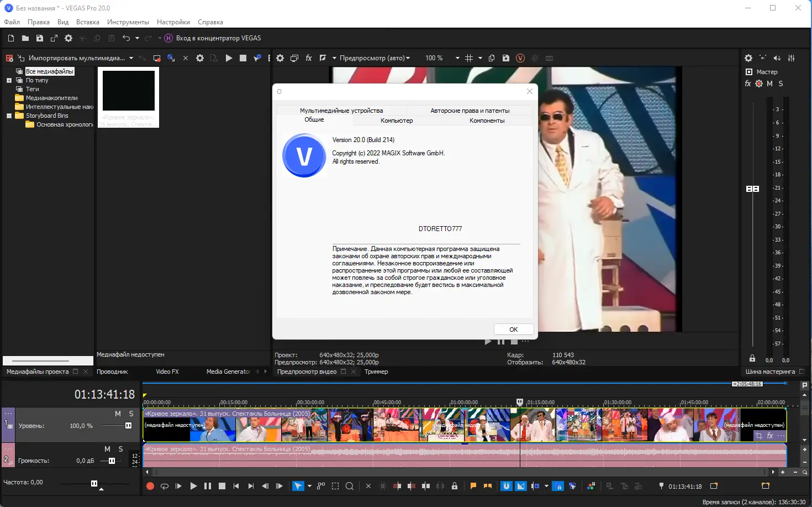Switch to the Триммер tab
The height and width of the screenshot is (507, 812).
[376, 372]
